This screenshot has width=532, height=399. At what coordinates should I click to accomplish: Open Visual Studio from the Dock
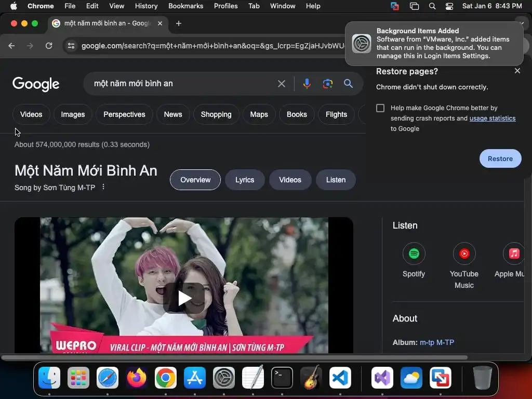coord(382,378)
